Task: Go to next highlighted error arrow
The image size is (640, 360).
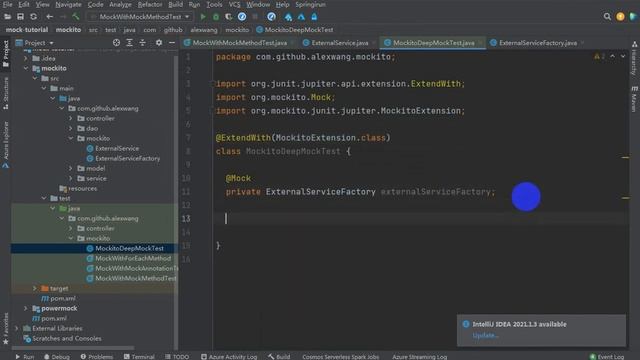Action: point(623,56)
